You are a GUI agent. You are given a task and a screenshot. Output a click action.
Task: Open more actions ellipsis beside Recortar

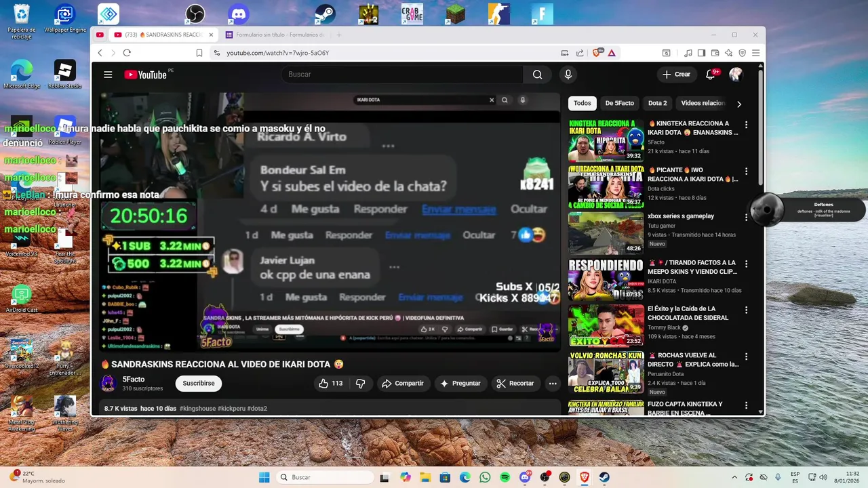click(553, 384)
